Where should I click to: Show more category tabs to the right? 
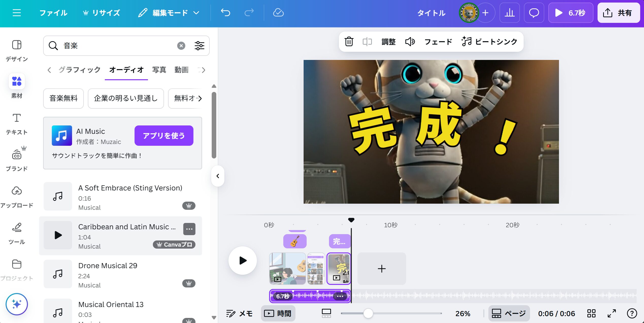coord(203,70)
